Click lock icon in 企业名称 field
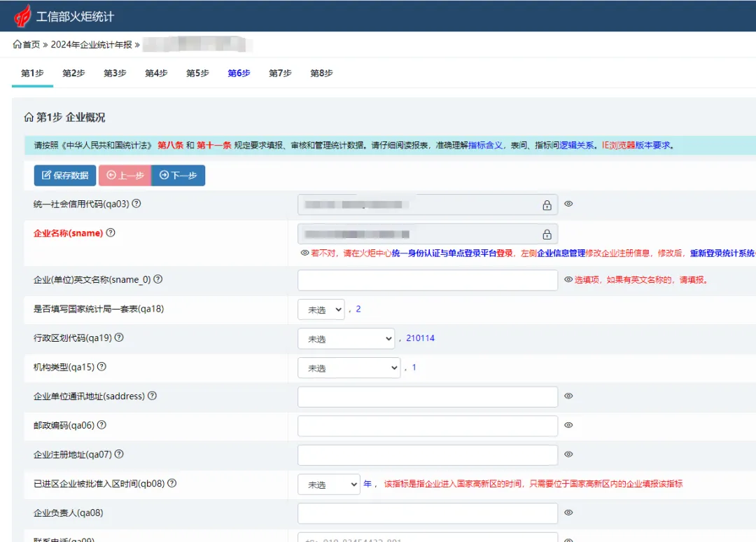Viewport: 756px width, 542px height. tap(547, 235)
